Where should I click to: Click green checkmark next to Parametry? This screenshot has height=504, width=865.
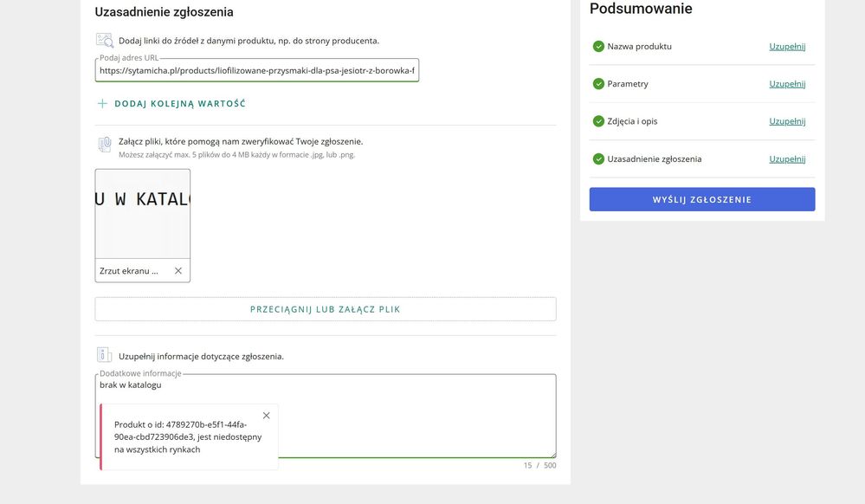(x=598, y=84)
